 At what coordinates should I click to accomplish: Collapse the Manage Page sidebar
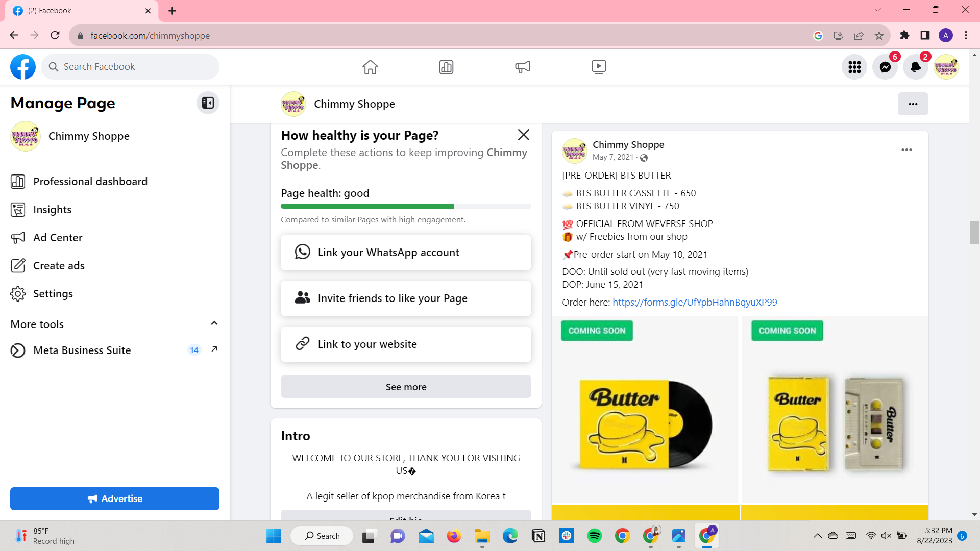pos(208,103)
